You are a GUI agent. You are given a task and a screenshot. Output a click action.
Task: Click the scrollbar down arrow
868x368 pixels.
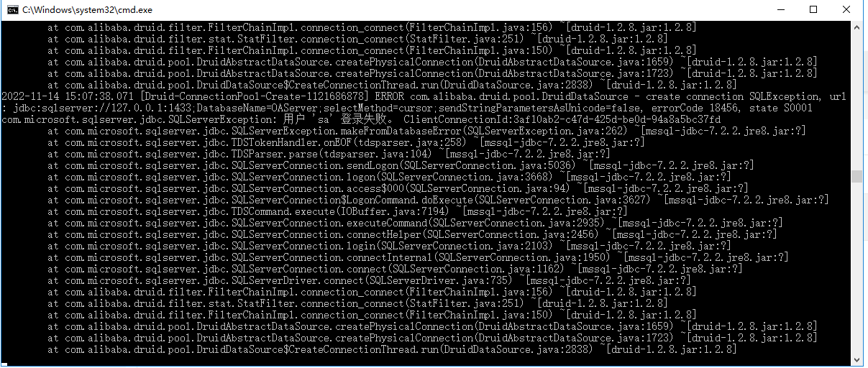[856, 358]
